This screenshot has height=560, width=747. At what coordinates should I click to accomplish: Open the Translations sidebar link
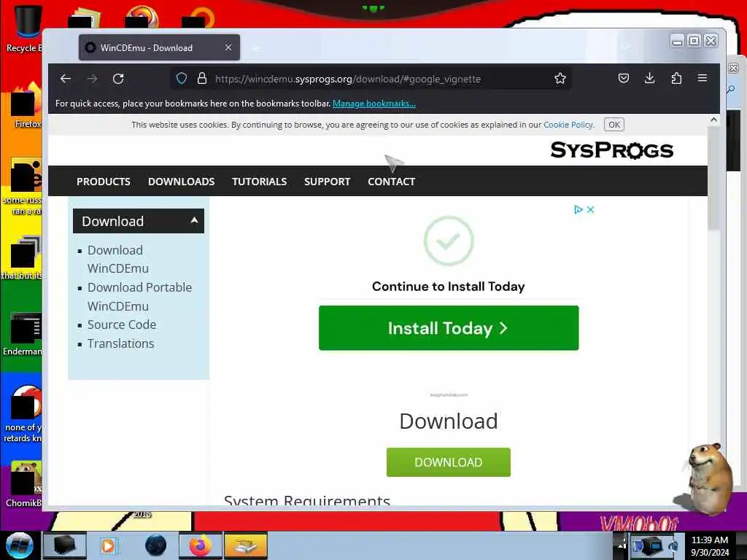(121, 344)
